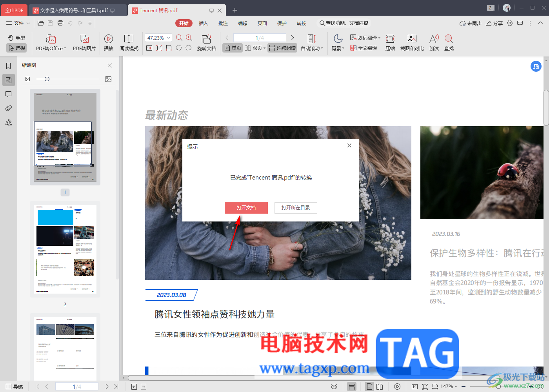Expand the PDF转Office dropdown
The image size is (549, 392).
tap(65, 49)
